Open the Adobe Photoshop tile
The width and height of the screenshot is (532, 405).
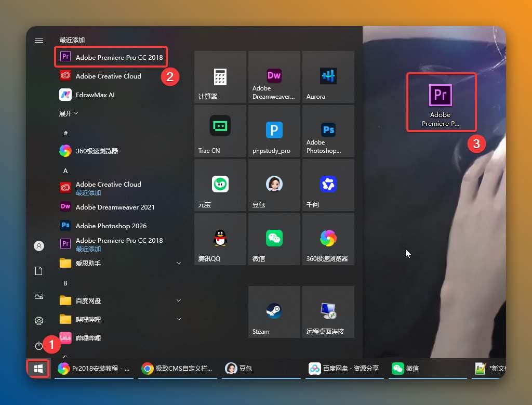click(x=328, y=131)
